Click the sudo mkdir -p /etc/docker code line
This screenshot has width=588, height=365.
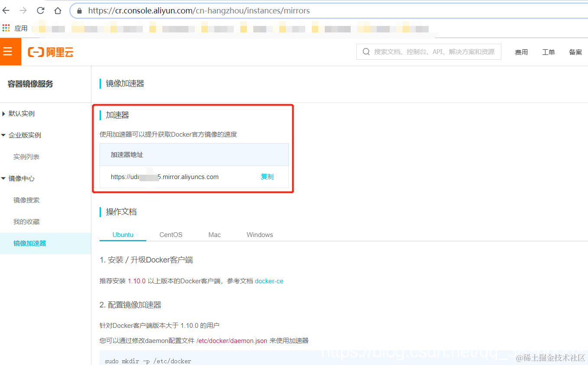pos(148,361)
